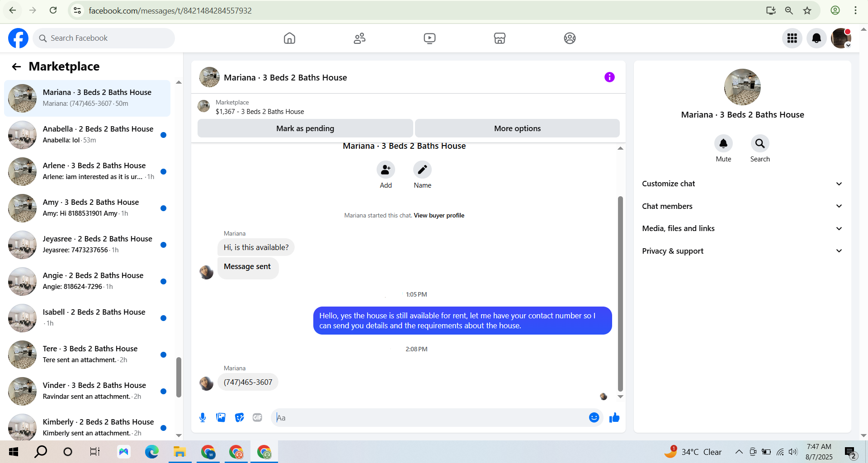Open Jeyasree 2 Beds 2 Baths House chat
The image size is (868, 463).
87,245
